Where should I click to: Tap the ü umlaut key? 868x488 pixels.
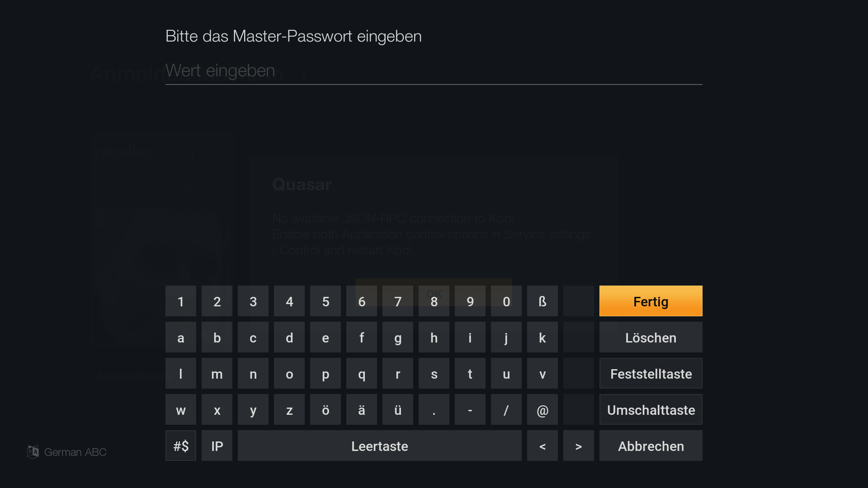click(x=398, y=409)
